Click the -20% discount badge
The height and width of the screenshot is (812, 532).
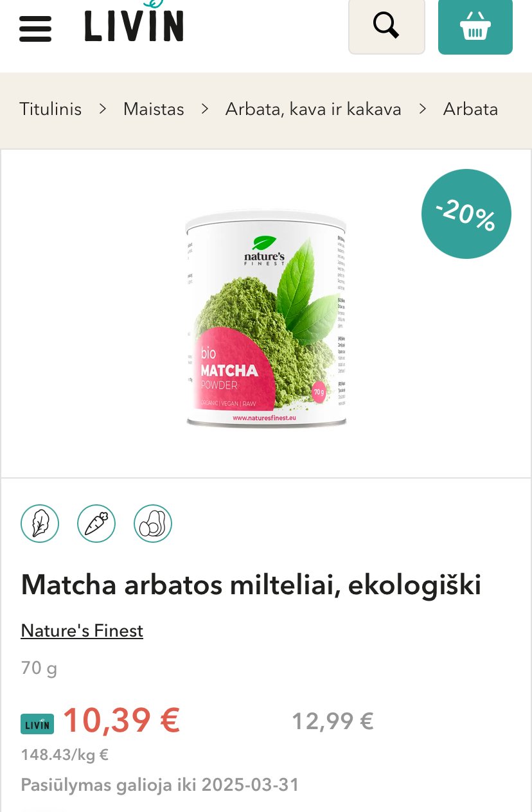click(466, 214)
